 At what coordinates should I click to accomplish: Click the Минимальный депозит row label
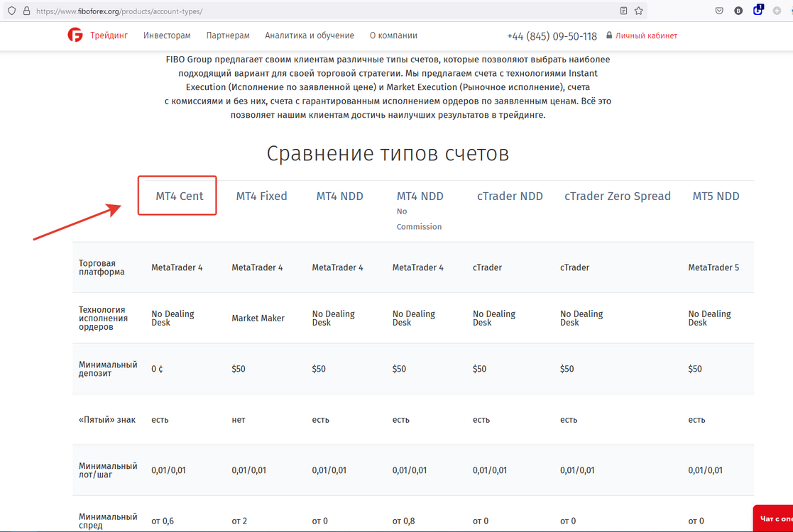pyautogui.click(x=108, y=369)
